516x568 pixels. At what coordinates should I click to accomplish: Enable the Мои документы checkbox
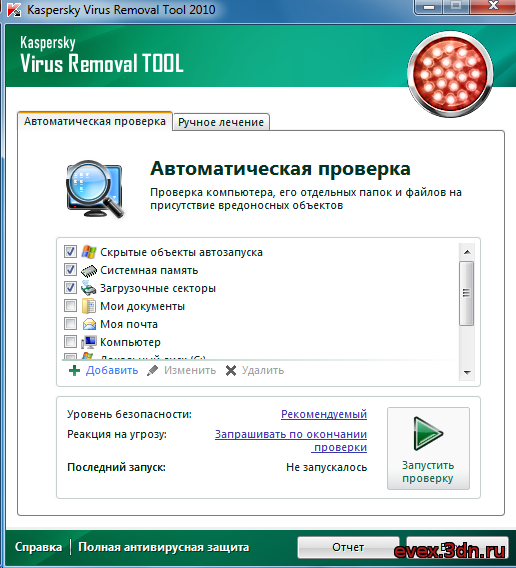(x=70, y=306)
